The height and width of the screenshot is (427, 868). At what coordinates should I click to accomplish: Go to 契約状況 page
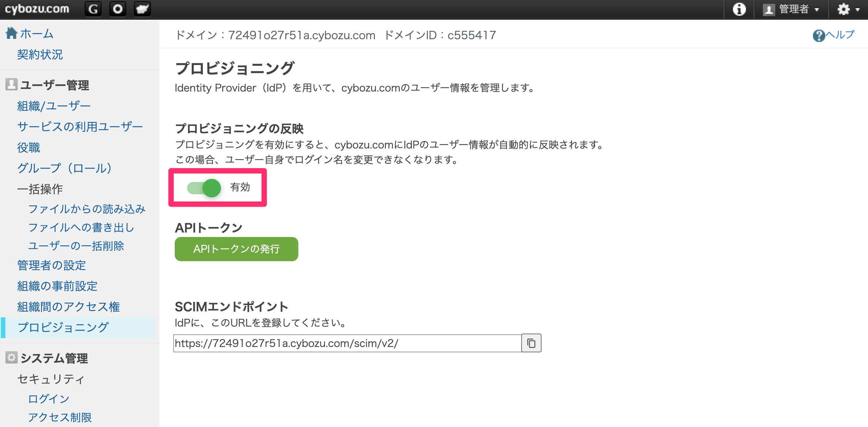point(40,55)
